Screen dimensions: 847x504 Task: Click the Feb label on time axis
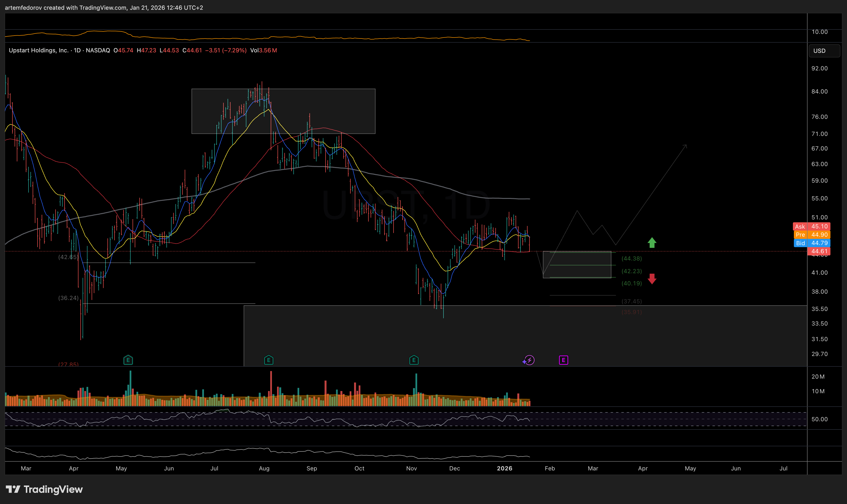pyautogui.click(x=549, y=468)
